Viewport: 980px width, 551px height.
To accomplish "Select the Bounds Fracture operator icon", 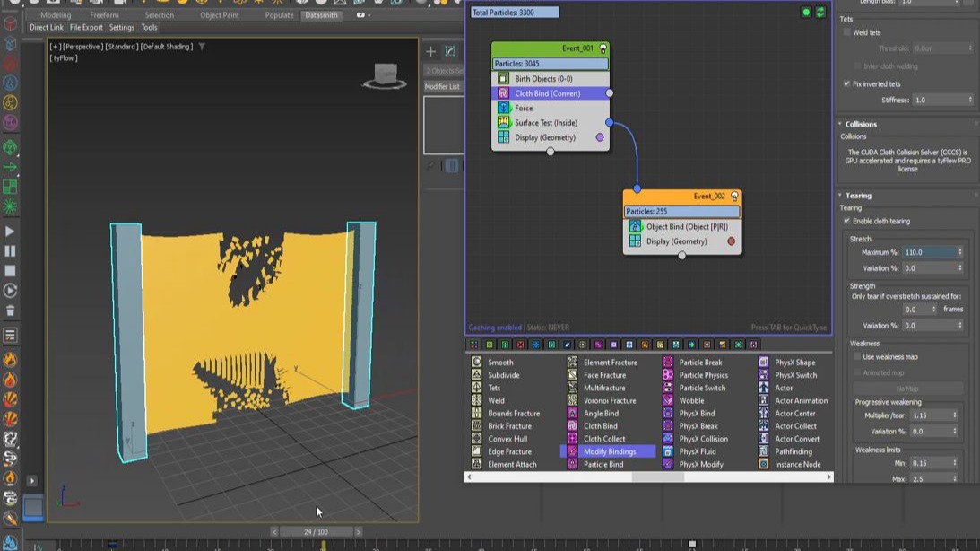I will (x=476, y=414).
